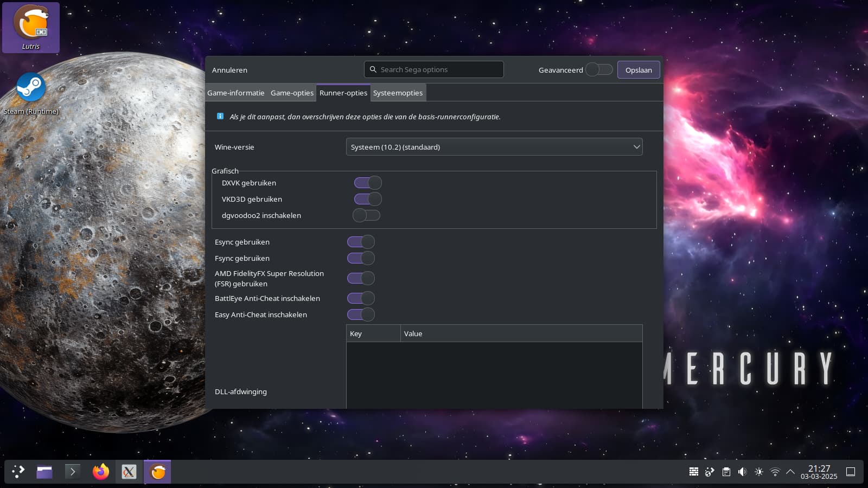The height and width of the screenshot is (488, 868).
Task: Open the firewall tray icon
Action: [694, 472]
